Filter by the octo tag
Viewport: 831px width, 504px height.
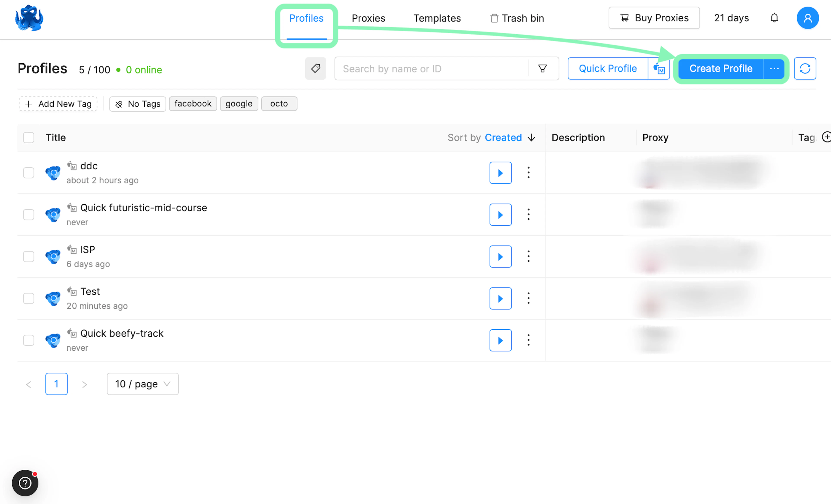point(279,103)
